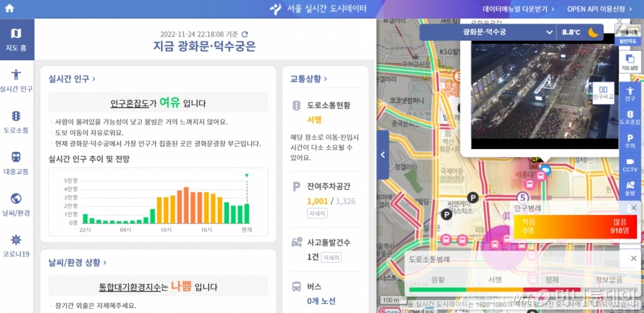
Task: Open the 지도설정 map settings button
Action: click(630, 62)
